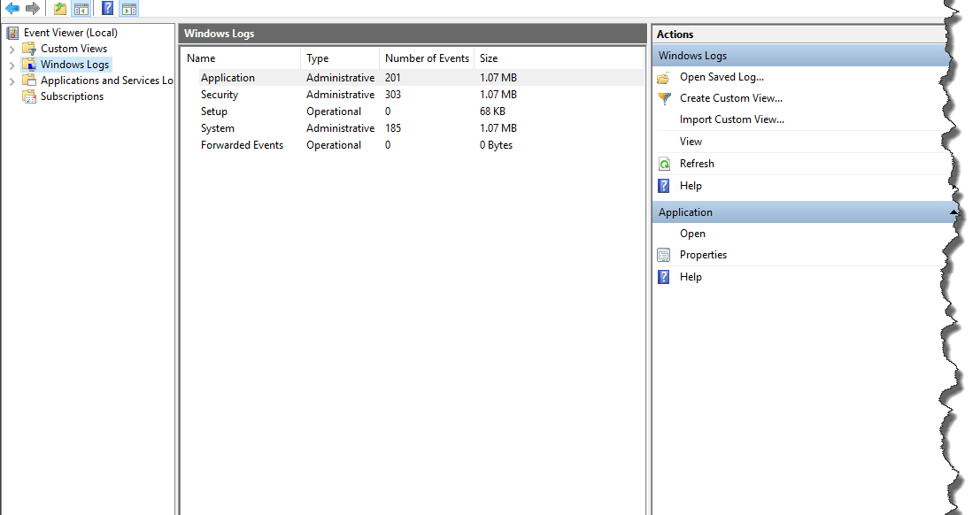Click the Properties icon under Application actions
This screenshot has width=980, height=515.
pos(664,254)
